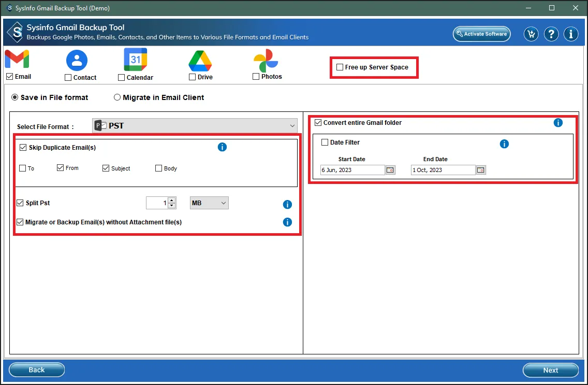Enable the Date Filter checkbox

tap(325, 142)
